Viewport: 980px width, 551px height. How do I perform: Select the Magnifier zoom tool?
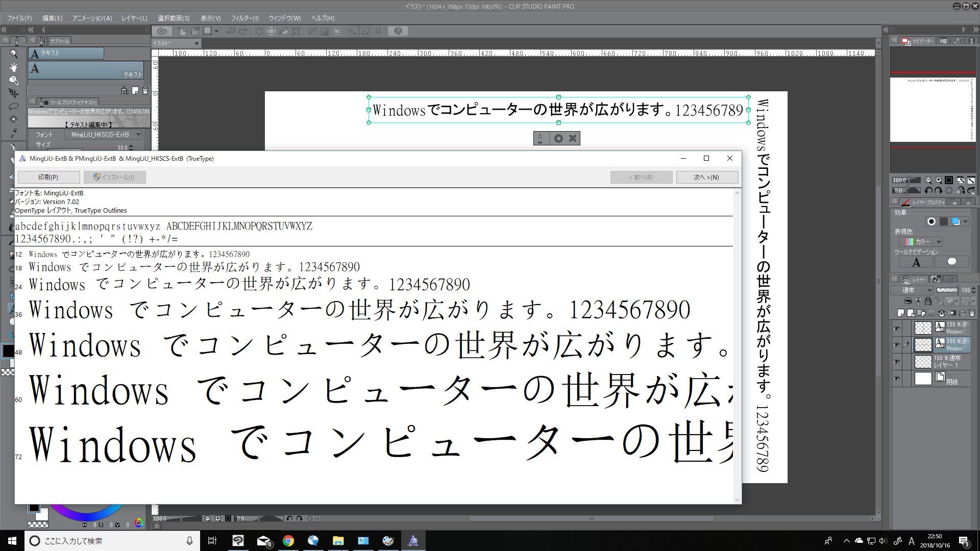14,54
